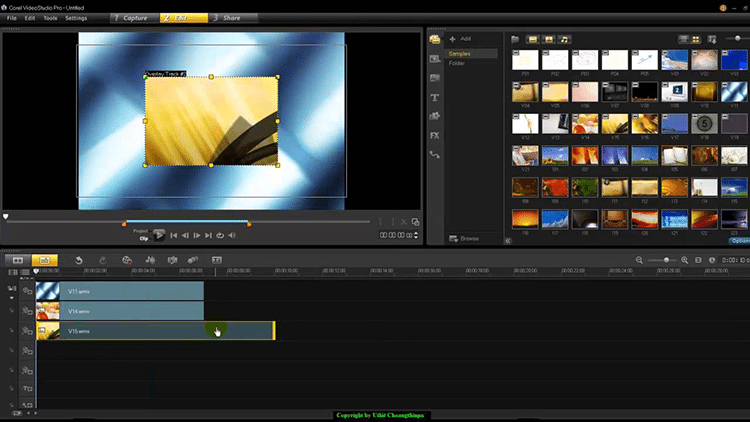Jump to the start with Home button
This screenshot has height=422, width=750.
click(174, 235)
